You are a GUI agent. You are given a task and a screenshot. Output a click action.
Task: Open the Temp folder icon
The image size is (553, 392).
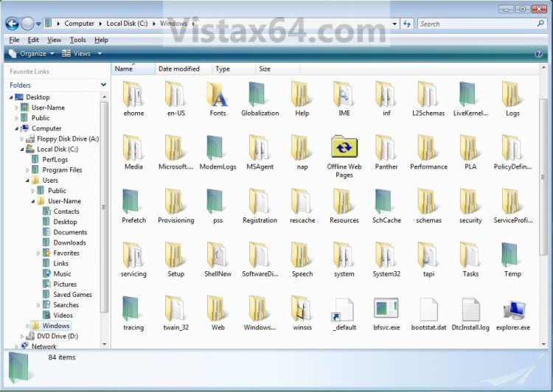tap(509, 255)
